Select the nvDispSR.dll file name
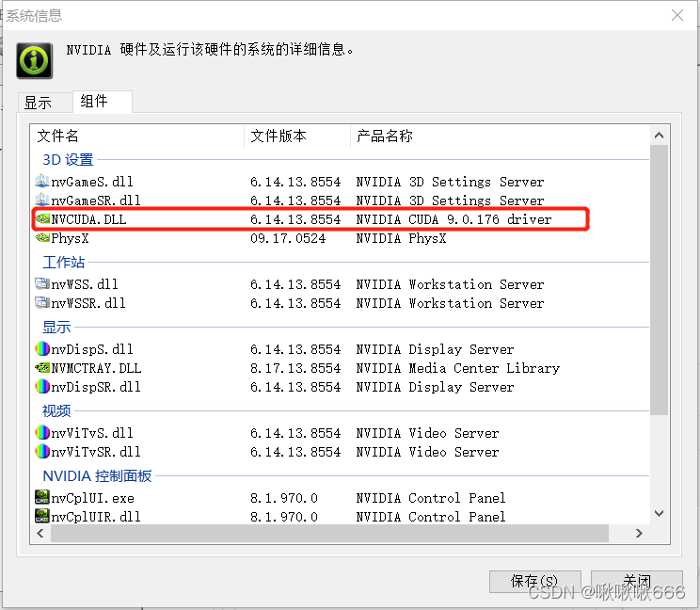This screenshot has height=610, width=700. (x=96, y=387)
